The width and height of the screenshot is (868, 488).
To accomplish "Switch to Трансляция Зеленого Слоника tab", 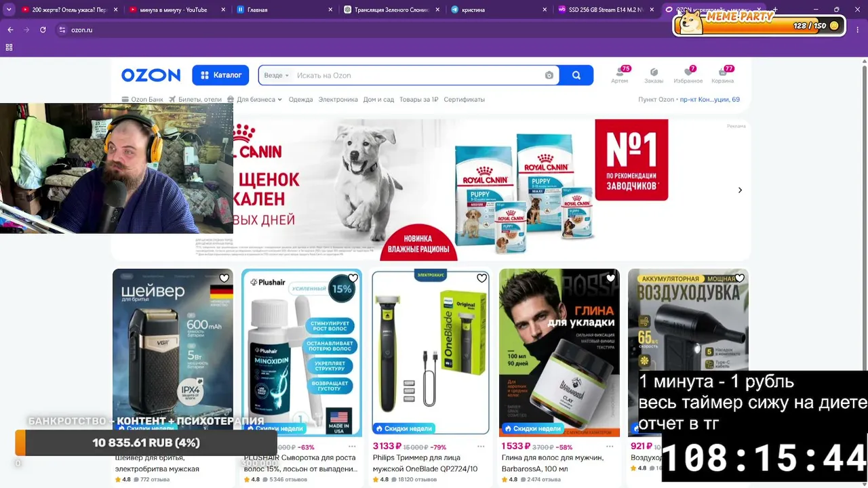I will pos(392,9).
